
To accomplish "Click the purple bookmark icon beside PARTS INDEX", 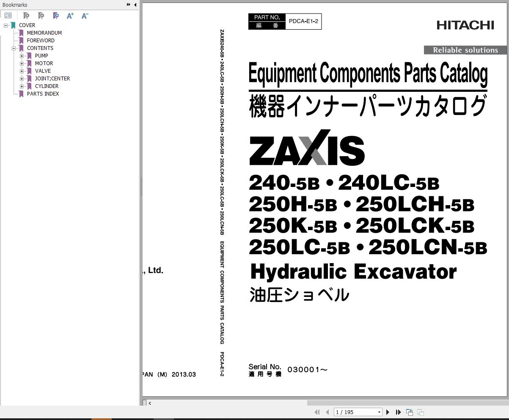I will [21, 94].
